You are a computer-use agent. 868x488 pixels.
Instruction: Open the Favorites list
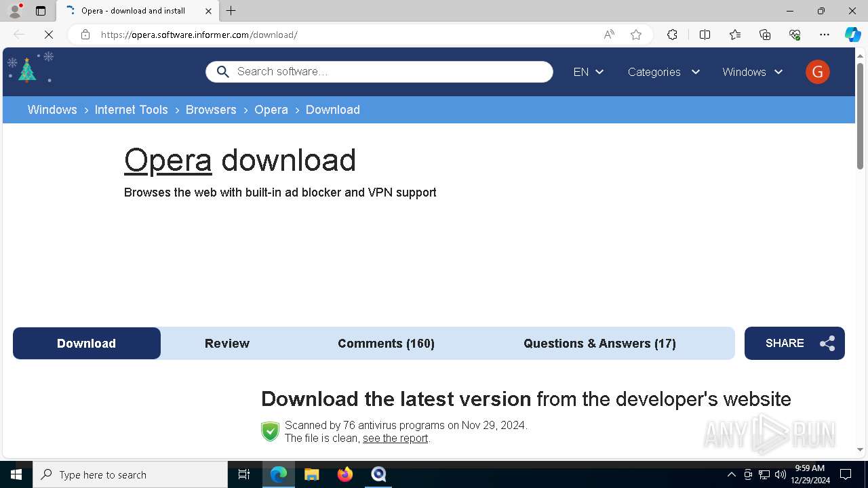(735, 35)
